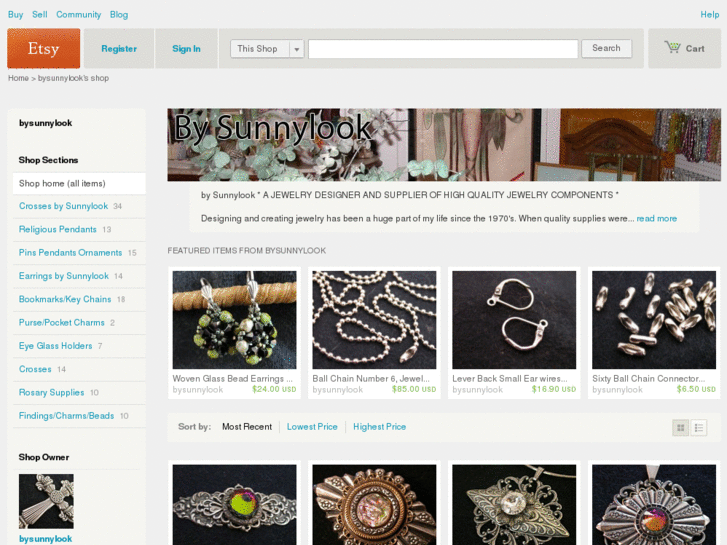
Task: Click the $6.50 USD price
Action: coord(696,389)
